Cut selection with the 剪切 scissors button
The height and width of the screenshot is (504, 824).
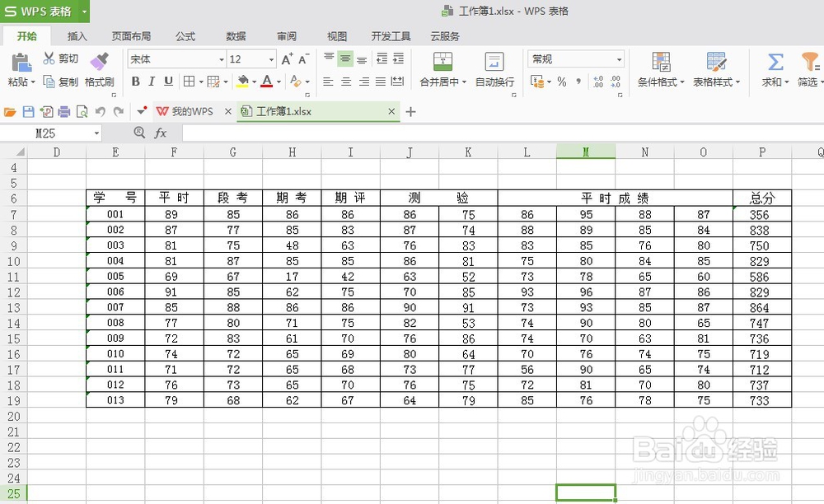pos(61,58)
